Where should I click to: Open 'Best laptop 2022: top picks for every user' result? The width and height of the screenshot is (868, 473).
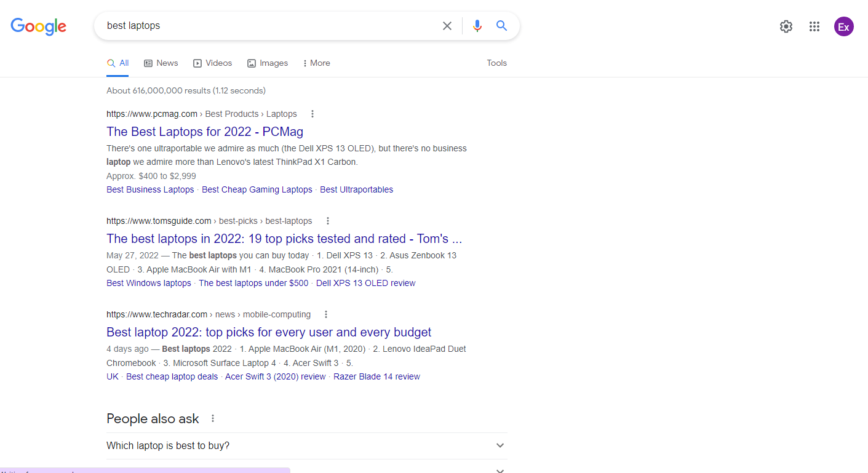269,332
